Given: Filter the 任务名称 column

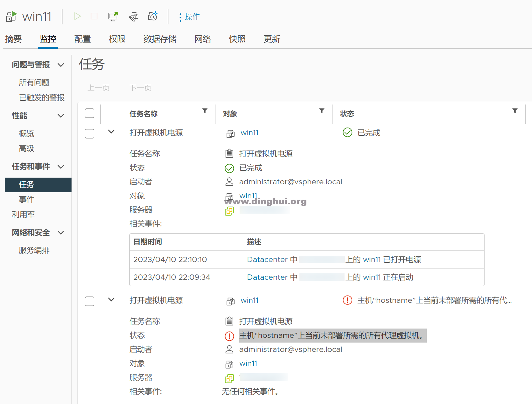Looking at the screenshot, I should 205,111.
